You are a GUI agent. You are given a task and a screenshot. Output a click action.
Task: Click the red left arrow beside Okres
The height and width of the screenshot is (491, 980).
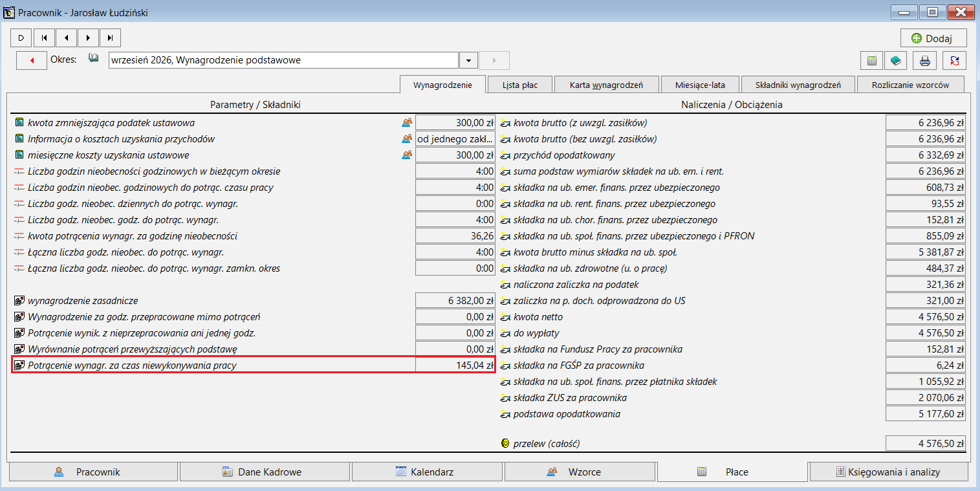[32, 60]
